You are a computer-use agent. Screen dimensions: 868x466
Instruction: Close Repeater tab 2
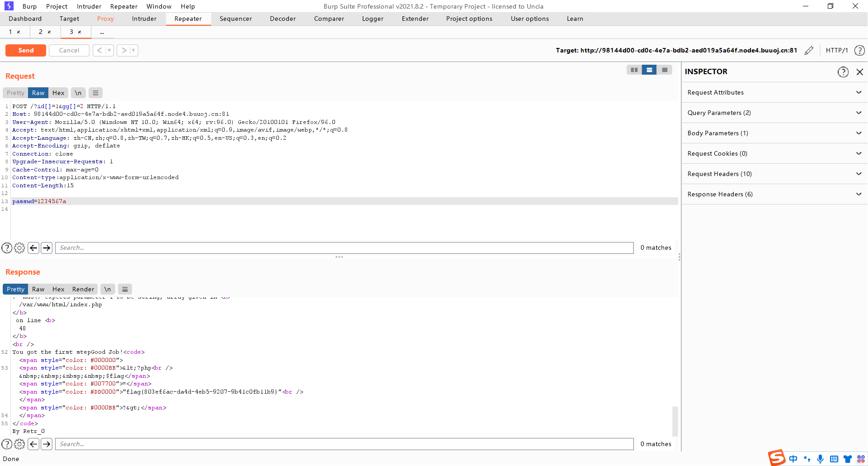[49, 32]
